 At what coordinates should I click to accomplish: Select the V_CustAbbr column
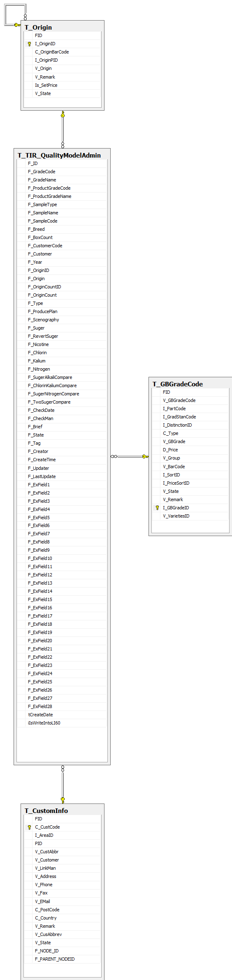[62, 852]
